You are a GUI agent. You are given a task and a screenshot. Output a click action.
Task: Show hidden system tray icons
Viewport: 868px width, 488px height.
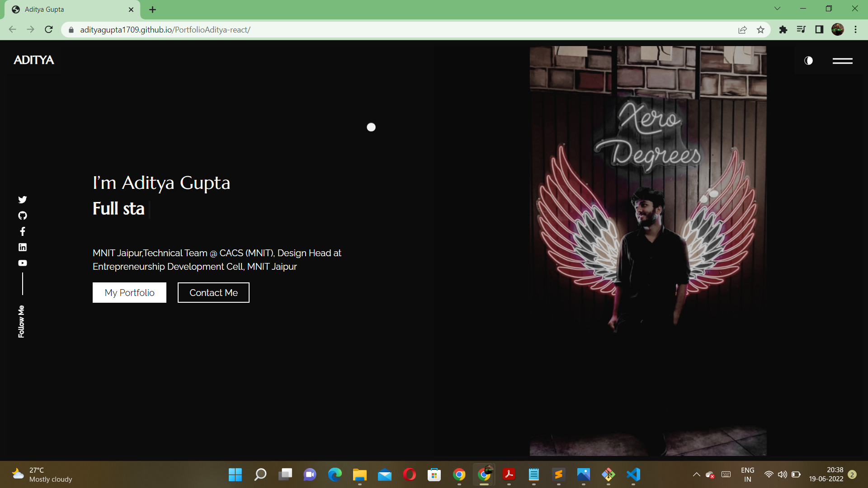click(x=696, y=474)
